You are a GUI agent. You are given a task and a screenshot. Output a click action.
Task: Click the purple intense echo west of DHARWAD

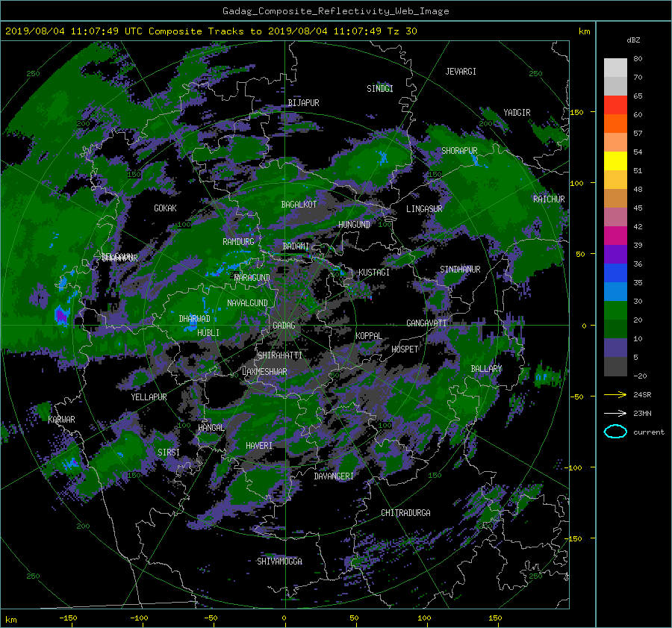[x=62, y=316]
